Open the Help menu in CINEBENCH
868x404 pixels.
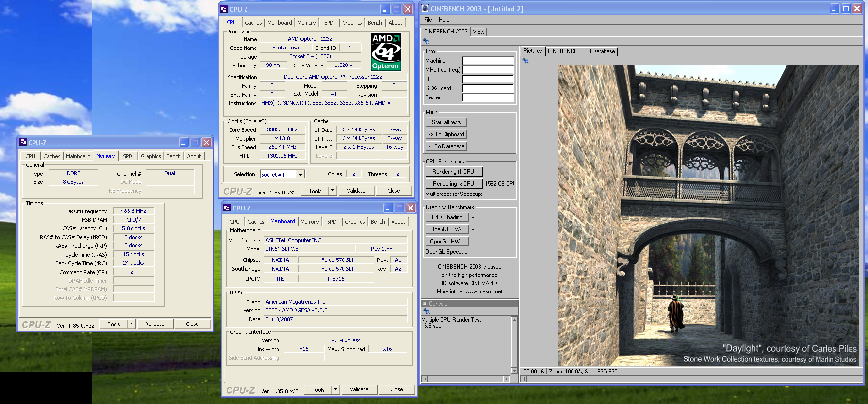coord(444,20)
